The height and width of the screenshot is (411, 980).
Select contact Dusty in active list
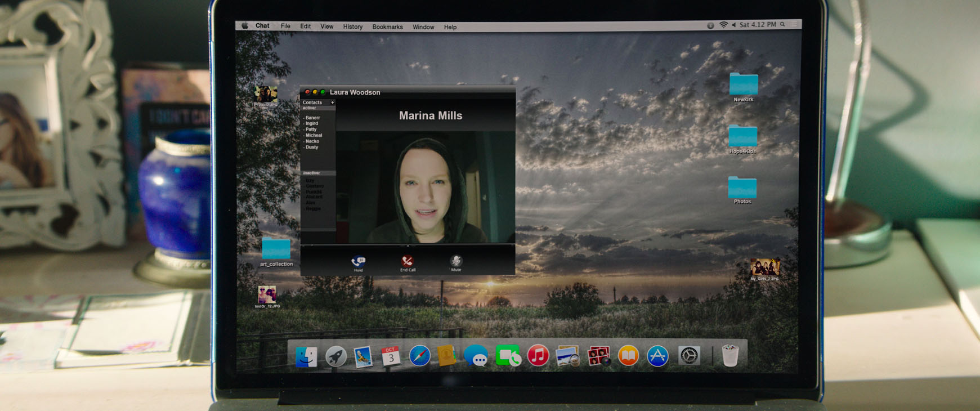point(312,148)
